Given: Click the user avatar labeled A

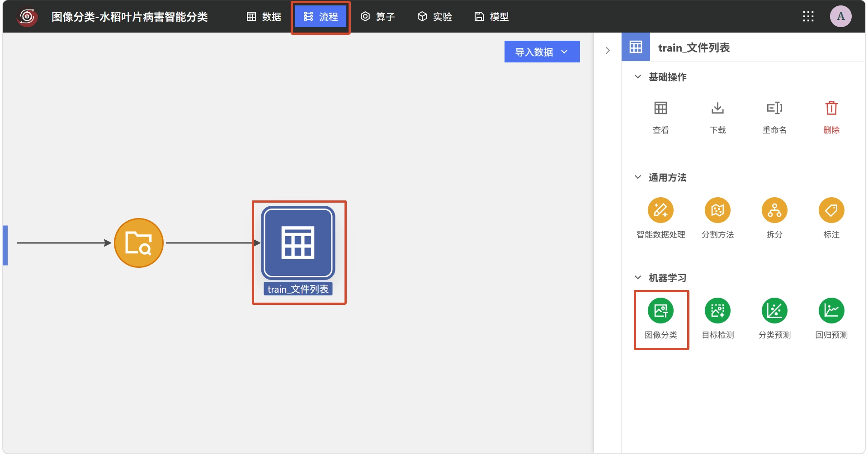Looking at the screenshot, I should point(841,17).
